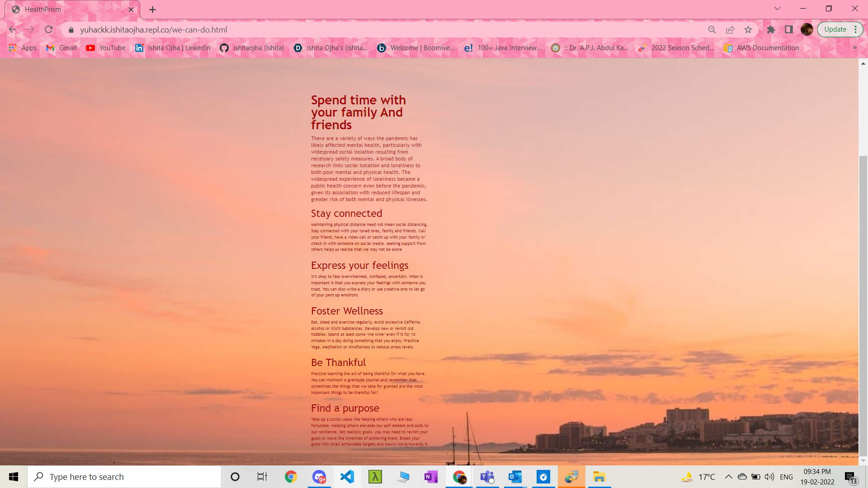This screenshot has width=868, height=488.
Task: Toggle the browser side panel
Action: (x=789, y=30)
